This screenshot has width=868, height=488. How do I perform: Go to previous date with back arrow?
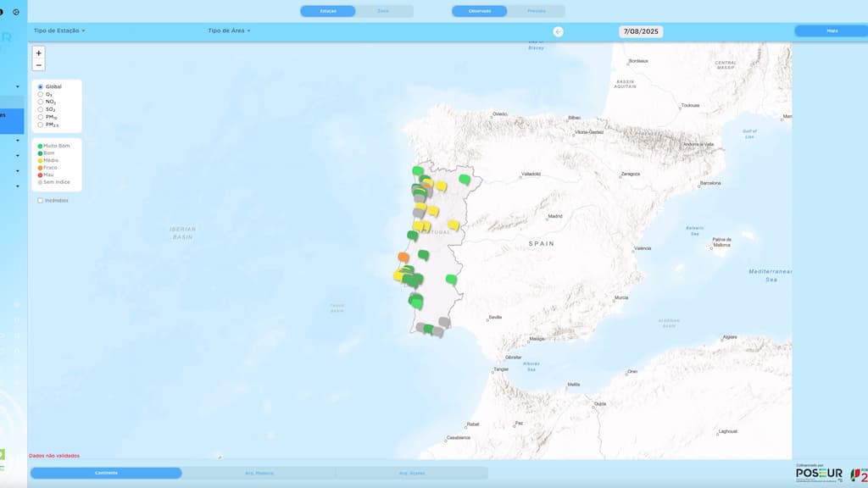tap(558, 31)
